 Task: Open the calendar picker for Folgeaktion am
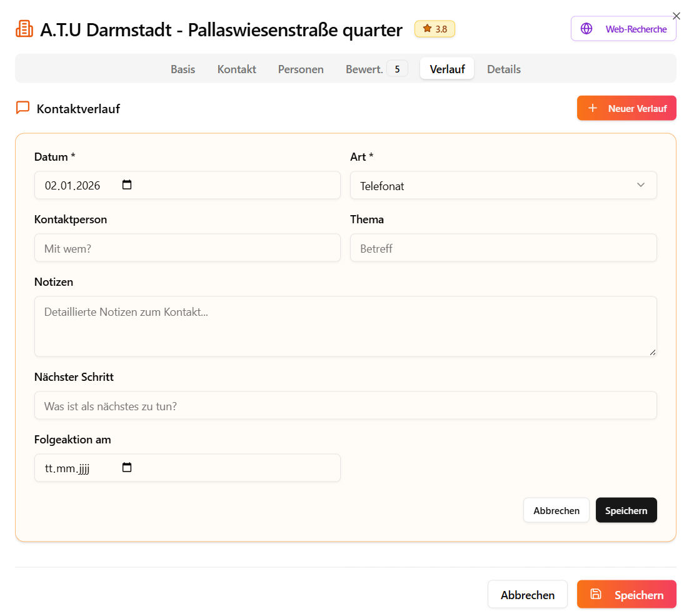(127, 468)
